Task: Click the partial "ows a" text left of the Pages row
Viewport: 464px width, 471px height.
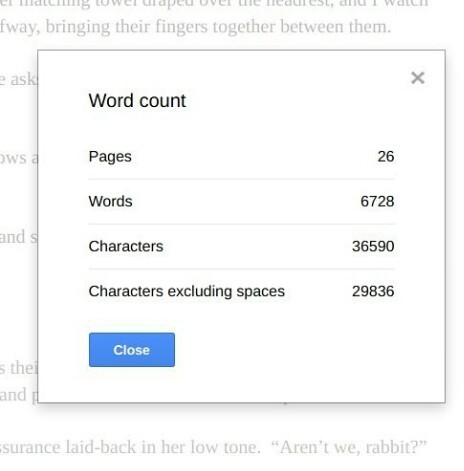Action: coord(19,158)
